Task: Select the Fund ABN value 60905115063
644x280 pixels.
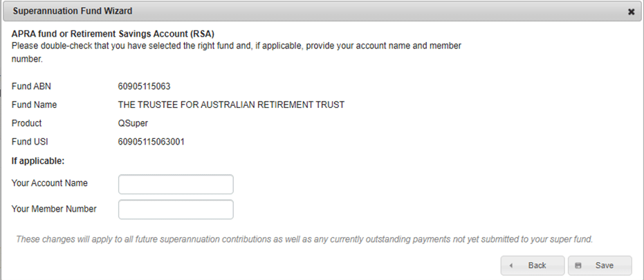Action: (x=144, y=86)
